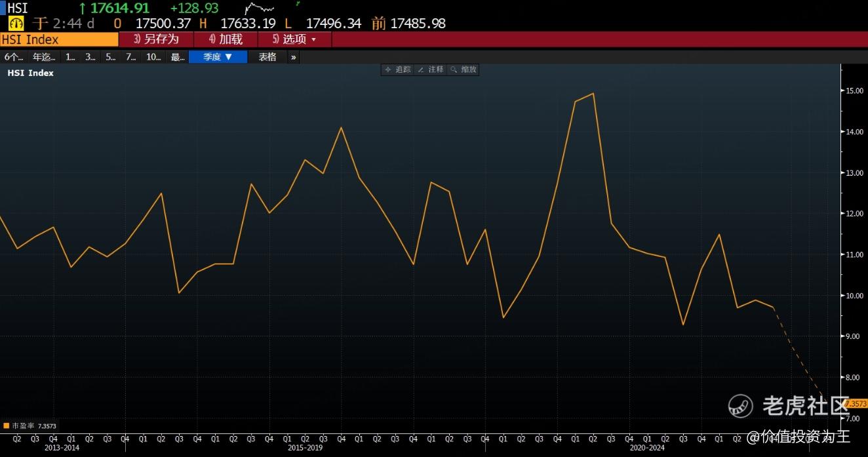Click the 2:44 d timestamp

73,24
